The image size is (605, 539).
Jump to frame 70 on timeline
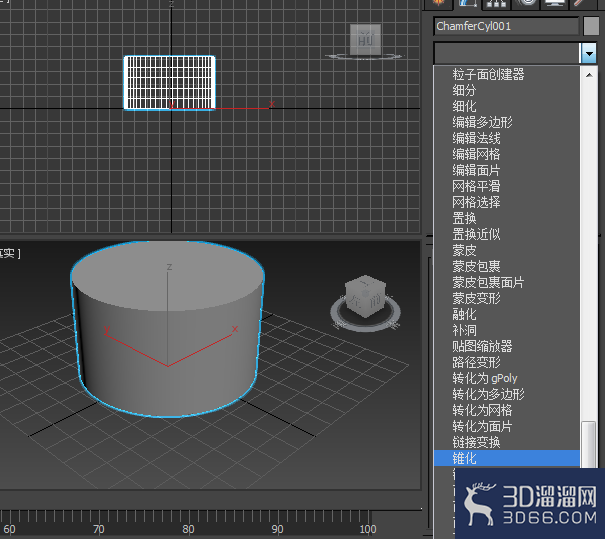(99, 529)
